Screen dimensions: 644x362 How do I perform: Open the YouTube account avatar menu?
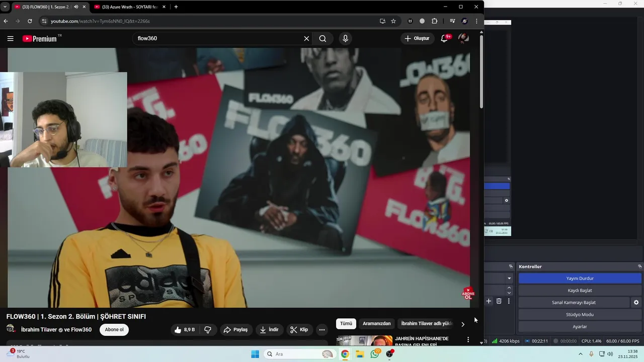click(463, 38)
